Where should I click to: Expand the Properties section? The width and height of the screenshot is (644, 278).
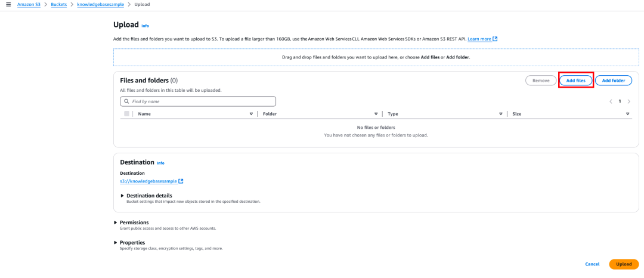coord(116,243)
